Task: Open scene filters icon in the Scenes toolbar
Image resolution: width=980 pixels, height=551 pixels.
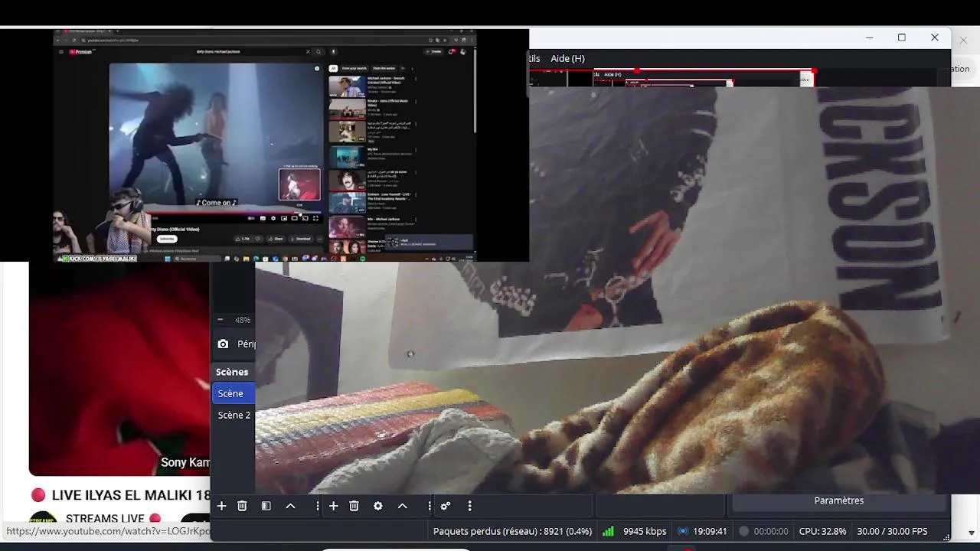Action: [x=266, y=506]
